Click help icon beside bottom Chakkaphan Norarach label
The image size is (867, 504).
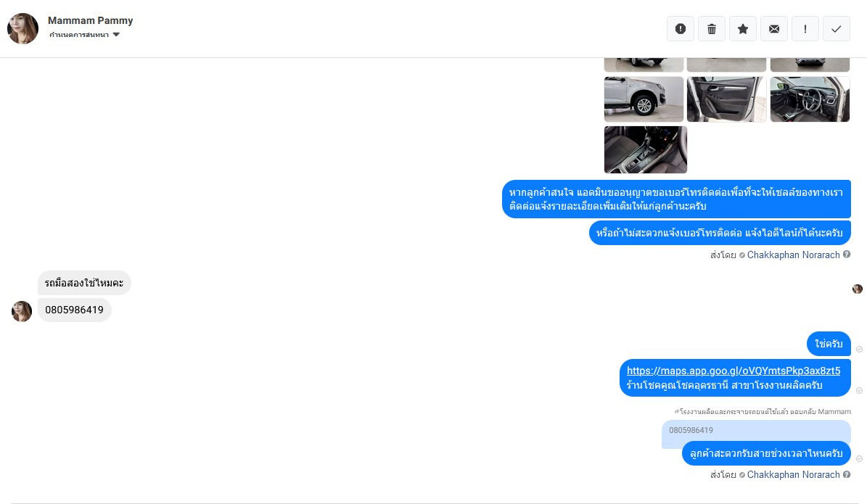[847, 475]
